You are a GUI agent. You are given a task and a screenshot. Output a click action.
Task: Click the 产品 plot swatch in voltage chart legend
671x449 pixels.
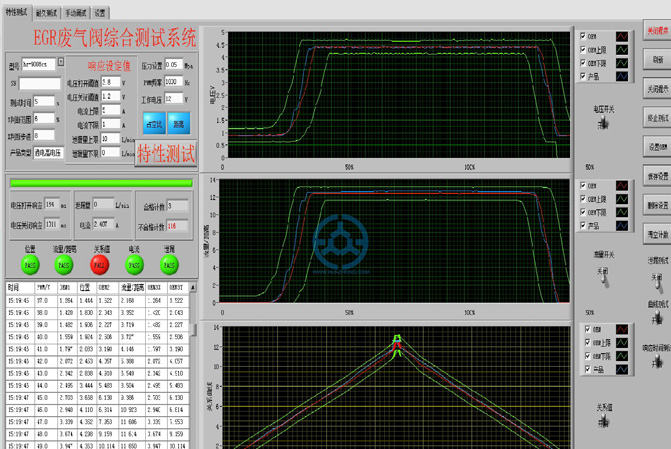pyautogui.click(x=622, y=76)
